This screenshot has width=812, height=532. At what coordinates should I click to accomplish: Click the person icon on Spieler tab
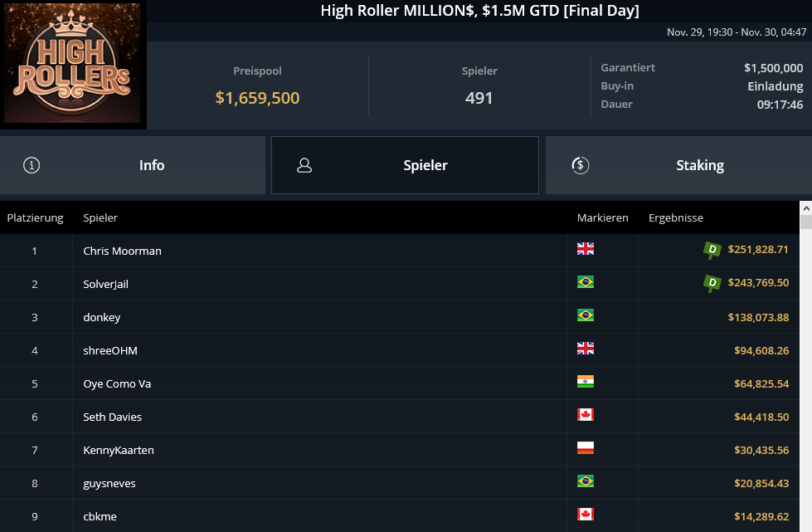click(x=304, y=165)
